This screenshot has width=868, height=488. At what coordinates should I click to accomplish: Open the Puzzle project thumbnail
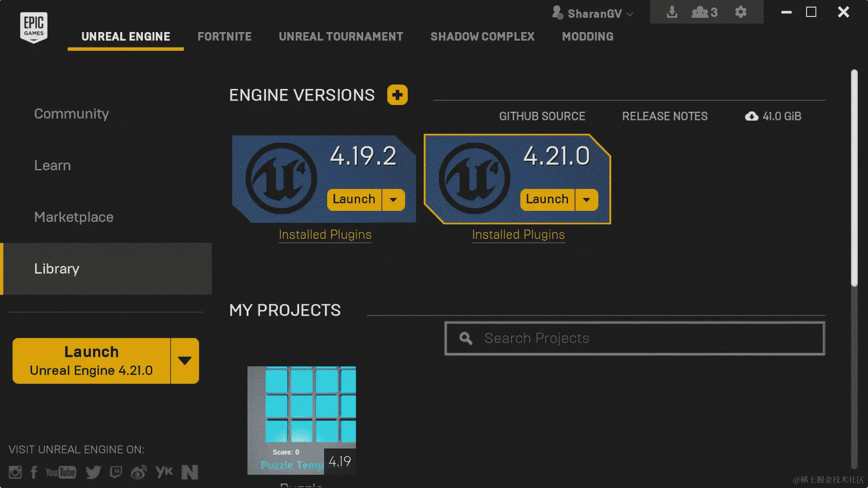tap(301, 420)
